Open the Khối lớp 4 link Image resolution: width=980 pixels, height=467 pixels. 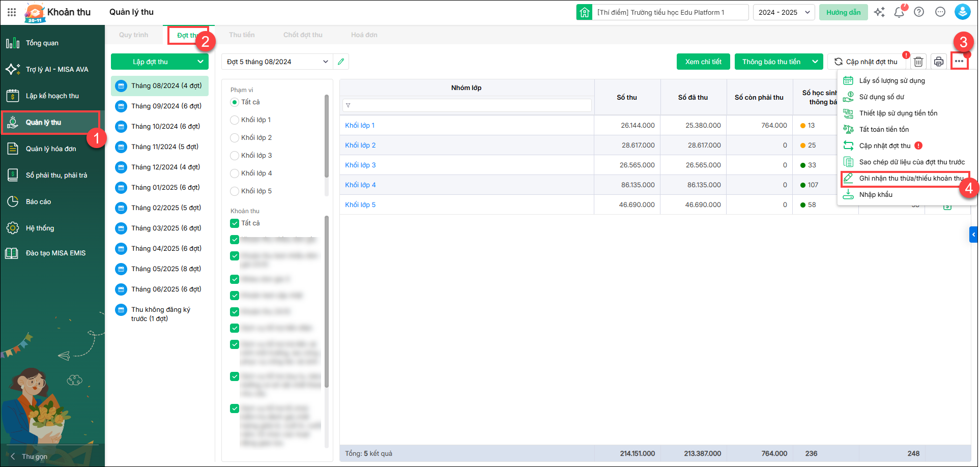(360, 185)
